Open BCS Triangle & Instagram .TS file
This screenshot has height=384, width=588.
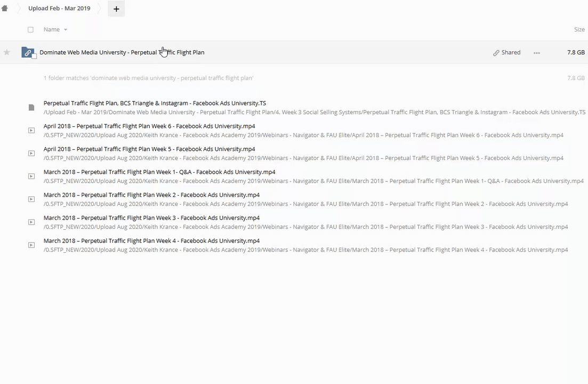click(155, 103)
